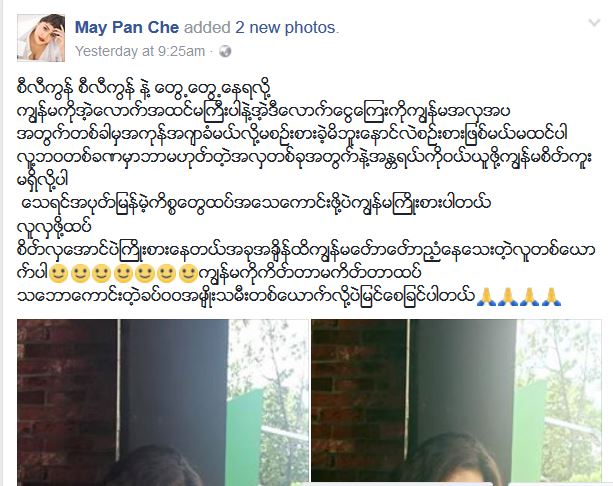This screenshot has width=613, height=486.
Task: Click the second smiley face emoji
Action: [81, 273]
